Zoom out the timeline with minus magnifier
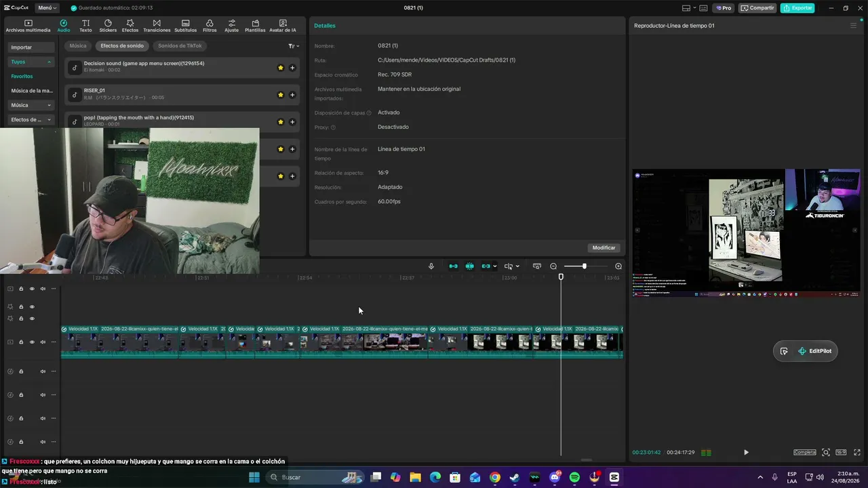The height and width of the screenshot is (488, 868). 553,266
